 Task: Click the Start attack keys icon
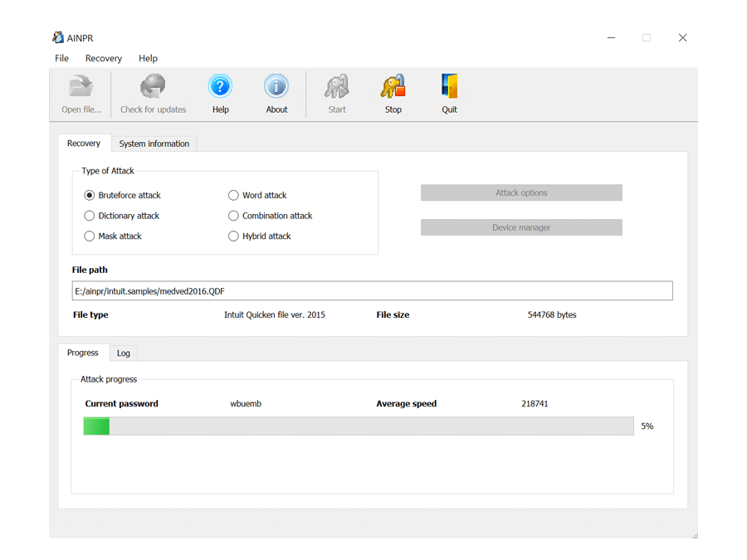coord(337,87)
